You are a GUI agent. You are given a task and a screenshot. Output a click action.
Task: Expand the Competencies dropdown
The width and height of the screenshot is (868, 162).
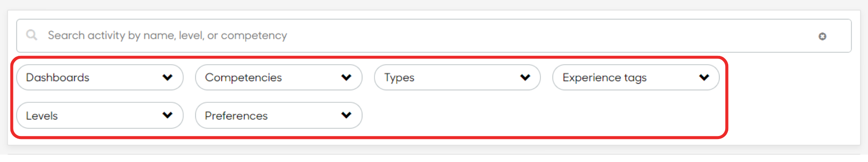279,78
